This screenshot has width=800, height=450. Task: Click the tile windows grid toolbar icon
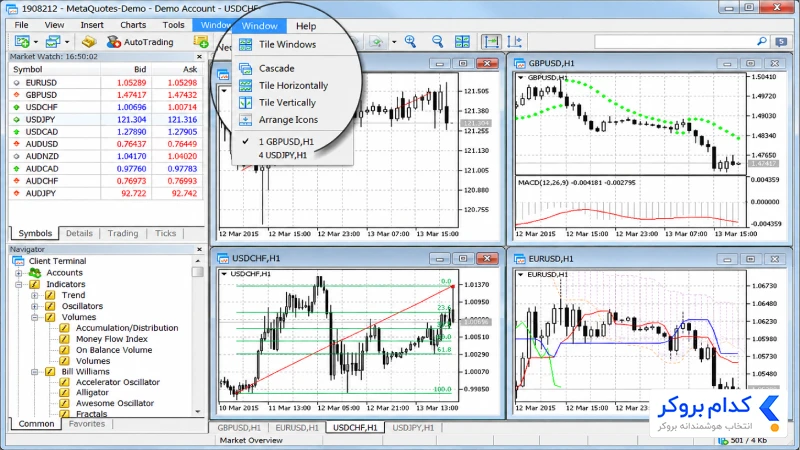click(x=462, y=41)
